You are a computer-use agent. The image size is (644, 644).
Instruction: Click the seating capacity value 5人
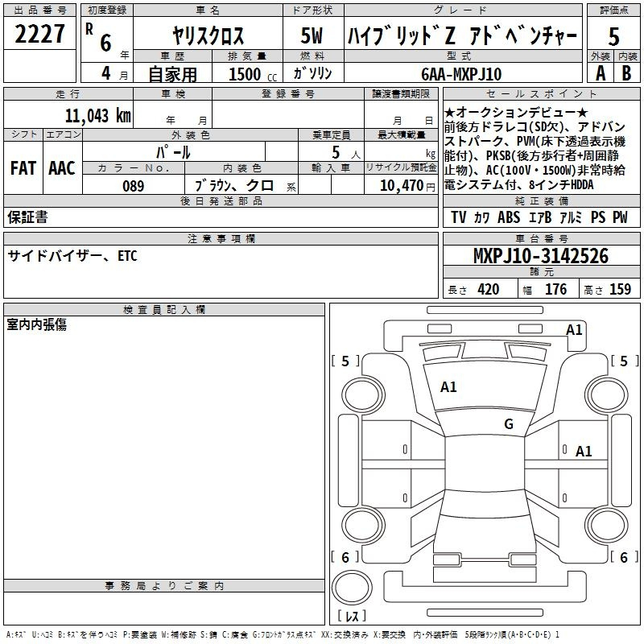[x=346, y=153]
